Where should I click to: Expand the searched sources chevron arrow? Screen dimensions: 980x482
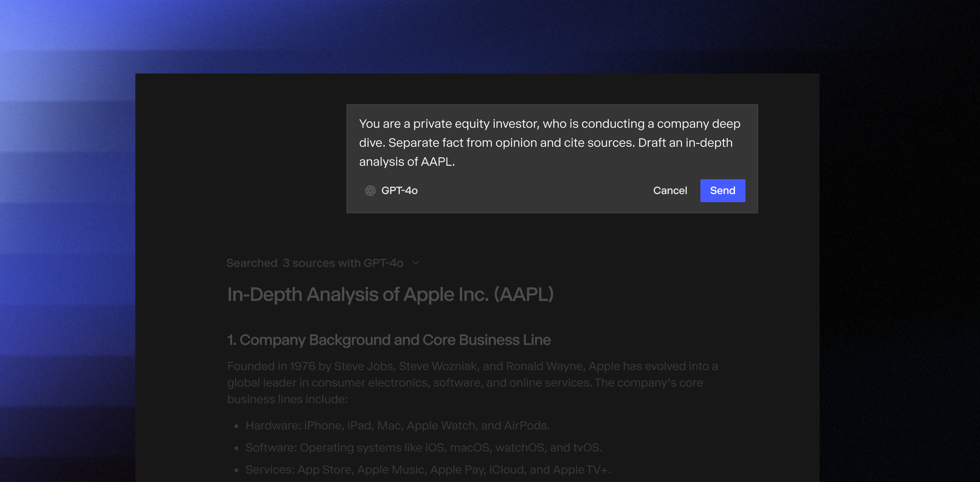(416, 263)
